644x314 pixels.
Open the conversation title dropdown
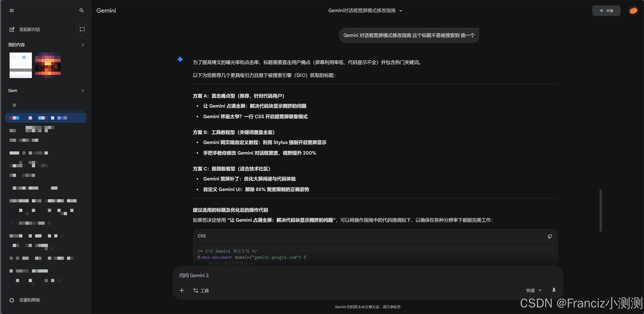401,11
